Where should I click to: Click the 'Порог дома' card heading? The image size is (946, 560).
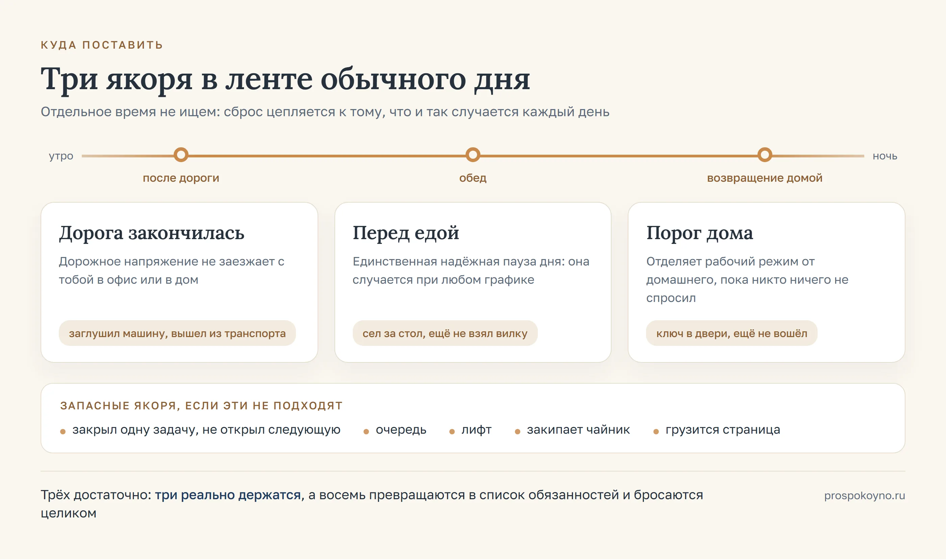(699, 233)
